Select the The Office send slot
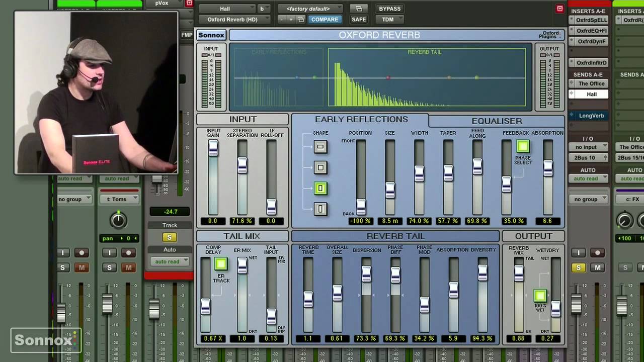Image resolution: width=644 pixels, height=362 pixels. (x=588, y=83)
